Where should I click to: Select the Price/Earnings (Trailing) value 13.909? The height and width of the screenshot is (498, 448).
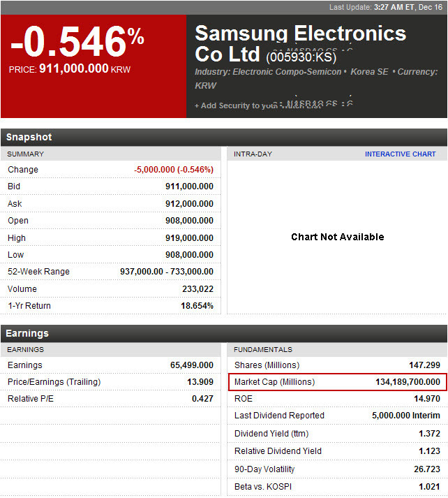pyautogui.click(x=200, y=382)
